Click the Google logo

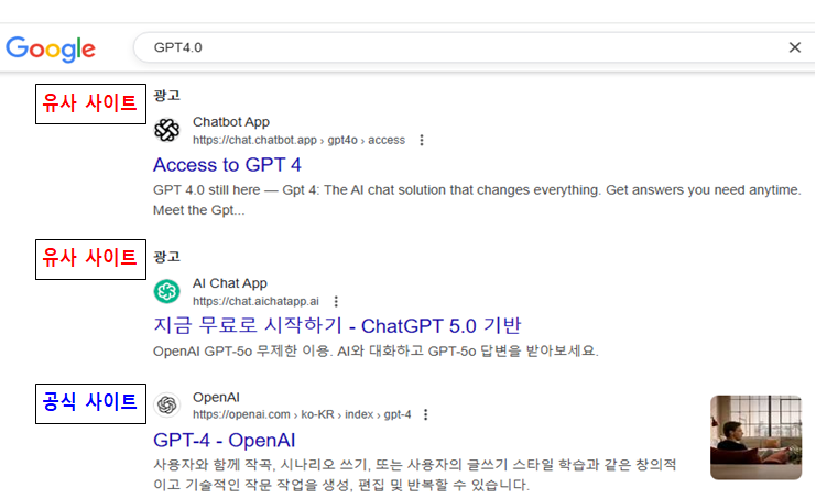(x=50, y=49)
